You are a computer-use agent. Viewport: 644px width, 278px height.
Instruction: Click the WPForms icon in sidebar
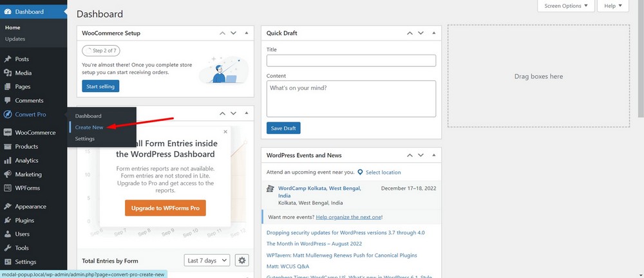tap(7, 188)
